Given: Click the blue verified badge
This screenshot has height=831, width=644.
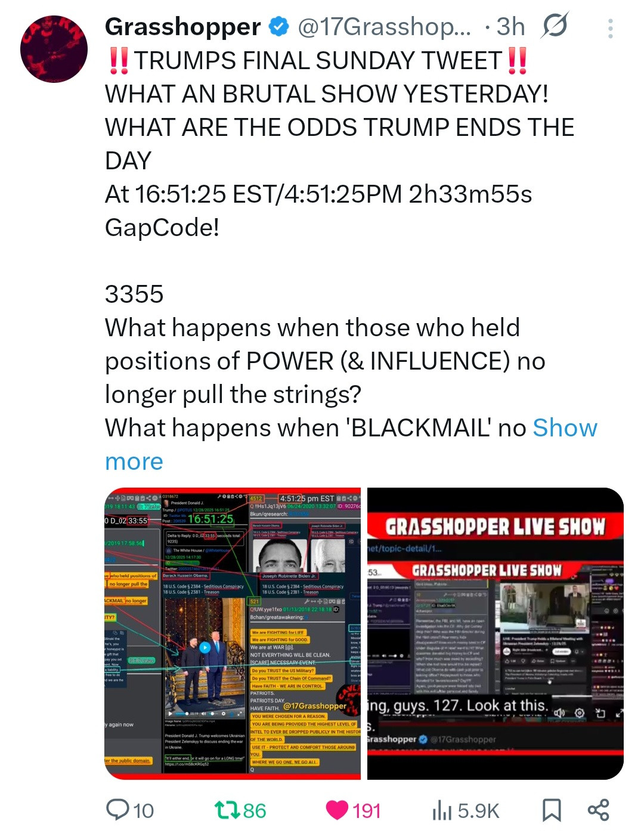Looking at the screenshot, I should (278, 26).
